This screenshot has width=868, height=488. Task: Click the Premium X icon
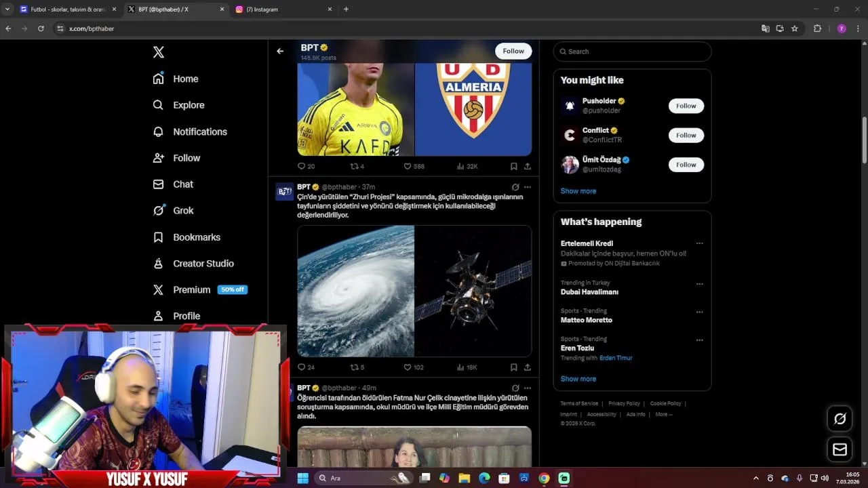[x=158, y=289]
